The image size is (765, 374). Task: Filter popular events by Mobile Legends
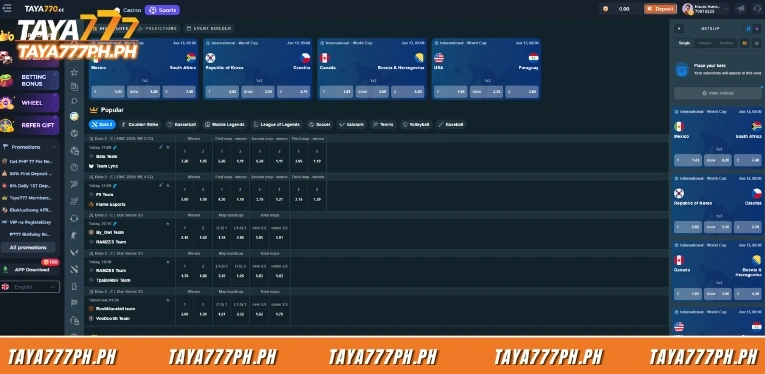tap(225, 124)
